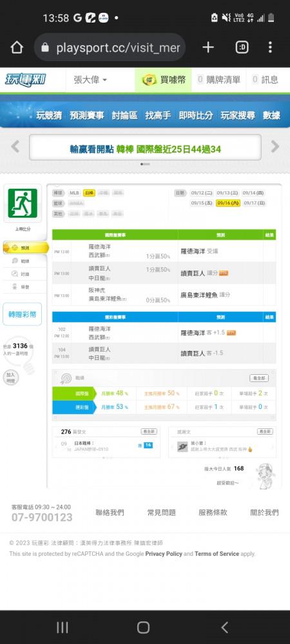Viewport: 290px width, 644px height.
Task: Click 看全部 in the 戰績 section
Action: (x=259, y=378)
